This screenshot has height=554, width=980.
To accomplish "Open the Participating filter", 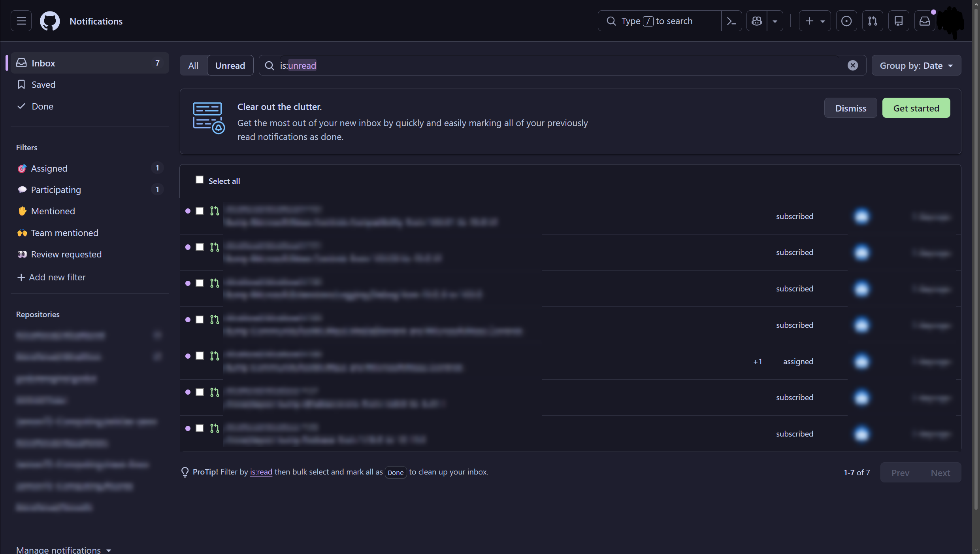I will point(90,190).
